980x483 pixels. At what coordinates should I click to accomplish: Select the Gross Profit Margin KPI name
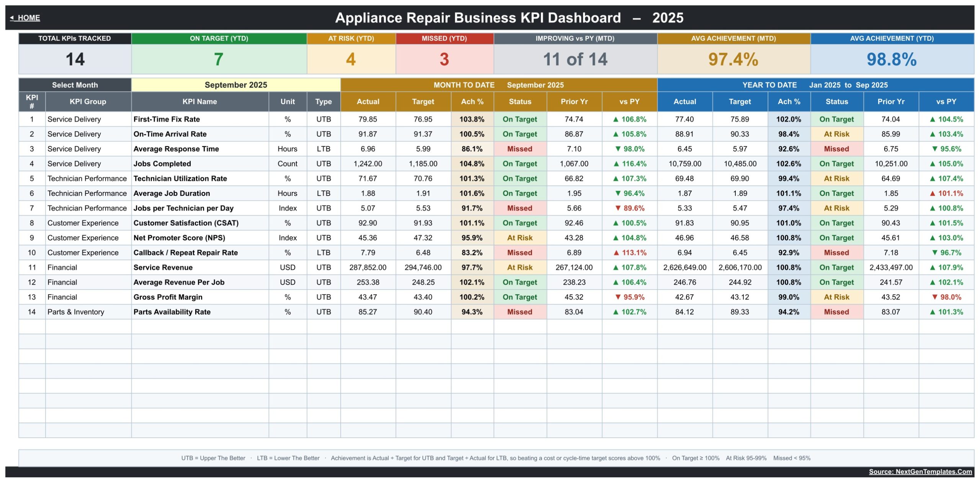coord(200,297)
